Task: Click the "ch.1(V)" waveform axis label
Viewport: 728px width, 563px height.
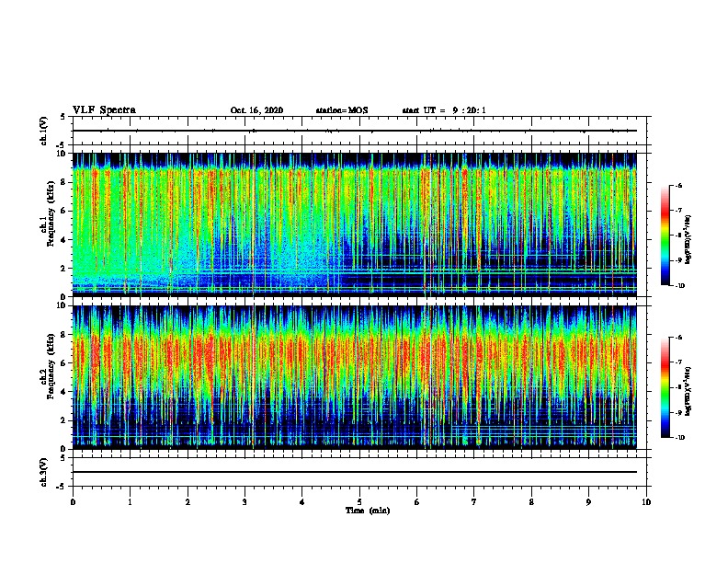Action: [x=44, y=131]
